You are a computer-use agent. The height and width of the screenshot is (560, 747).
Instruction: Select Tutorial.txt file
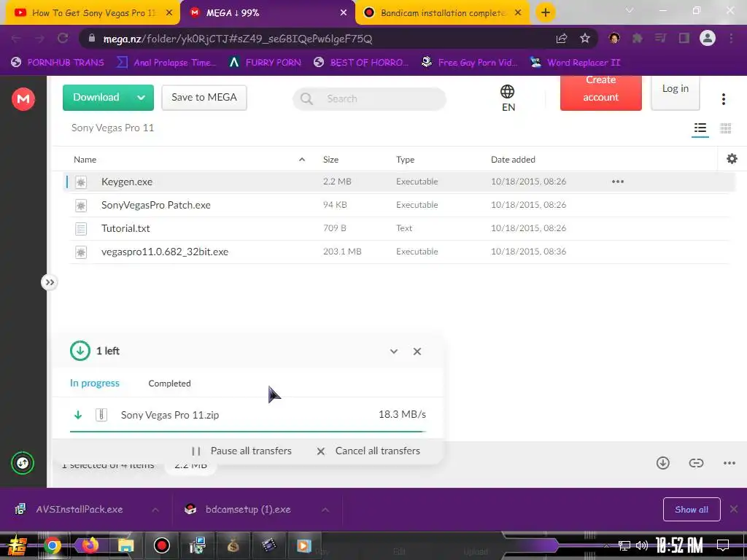click(x=398, y=228)
